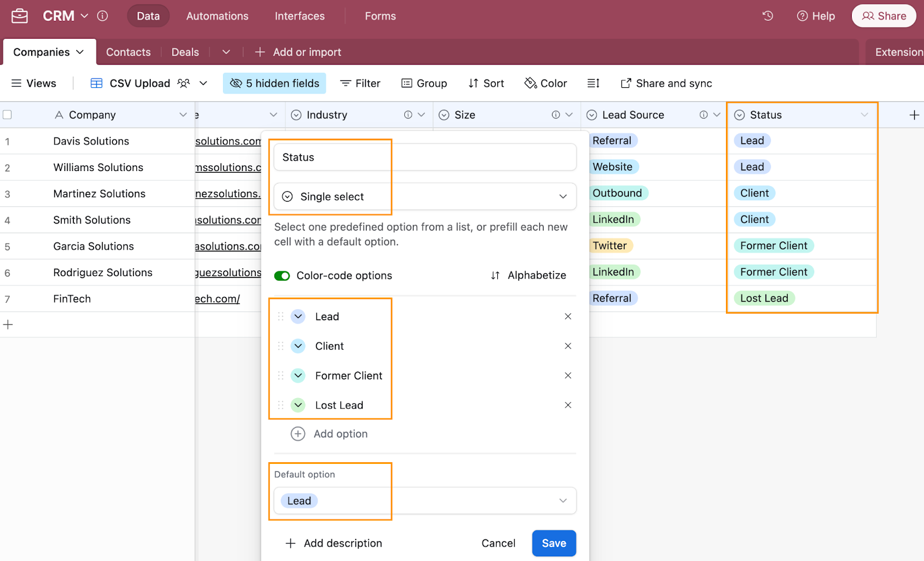Click the Twitter lead source tag
Image resolution: width=924 pixels, height=561 pixels.
(610, 246)
